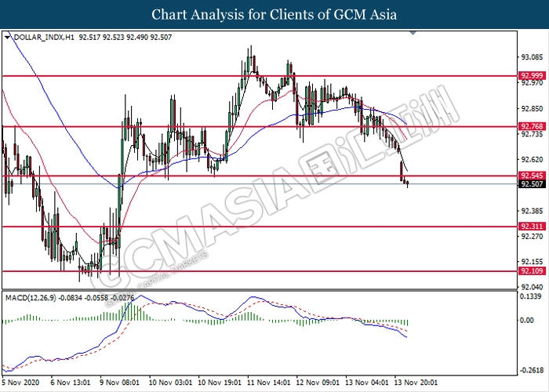
Task: Click the MACD 0.00 zero-level value
Action: 526,320
